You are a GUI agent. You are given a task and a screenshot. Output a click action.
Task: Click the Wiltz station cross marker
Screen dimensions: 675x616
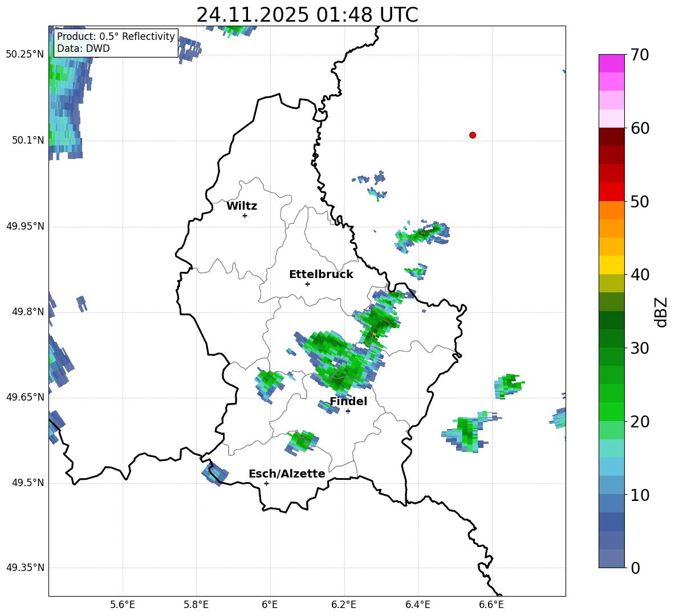coord(245,215)
